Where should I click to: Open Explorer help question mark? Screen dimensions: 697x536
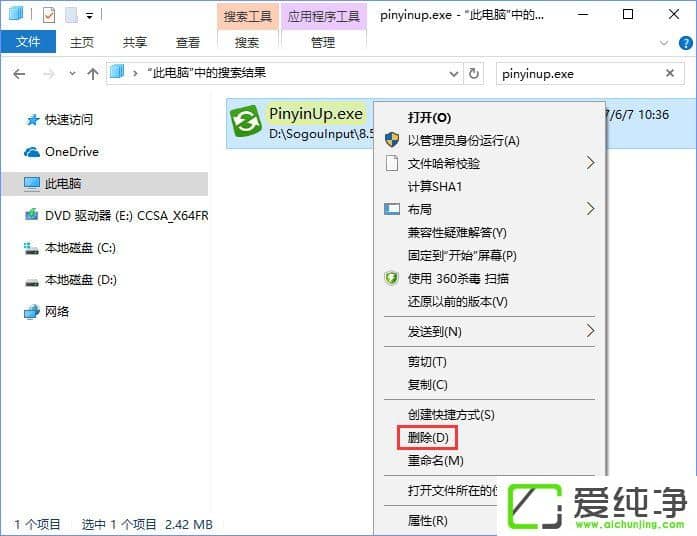685,43
